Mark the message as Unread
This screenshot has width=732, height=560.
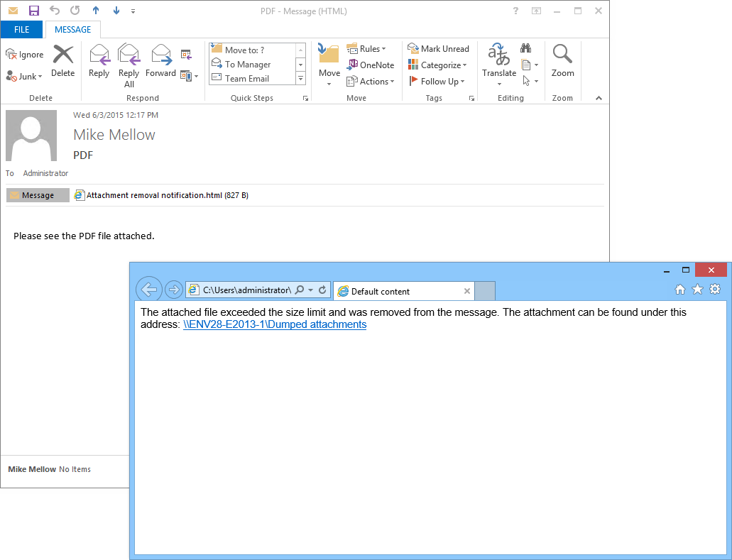pyautogui.click(x=438, y=48)
